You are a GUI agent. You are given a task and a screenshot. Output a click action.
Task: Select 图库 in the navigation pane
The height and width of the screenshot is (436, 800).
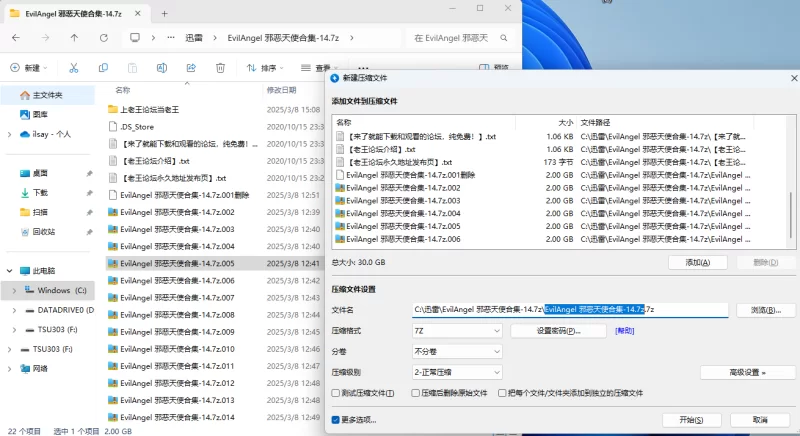click(x=40, y=115)
